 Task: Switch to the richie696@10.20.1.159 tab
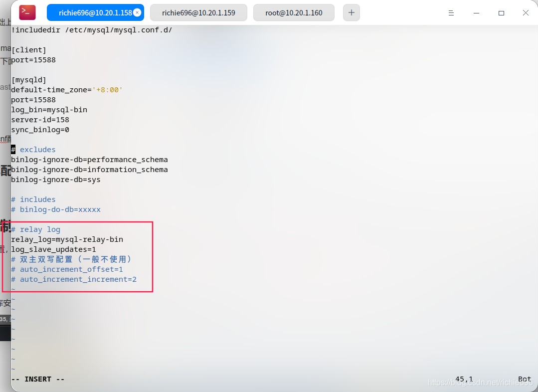coord(198,12)
